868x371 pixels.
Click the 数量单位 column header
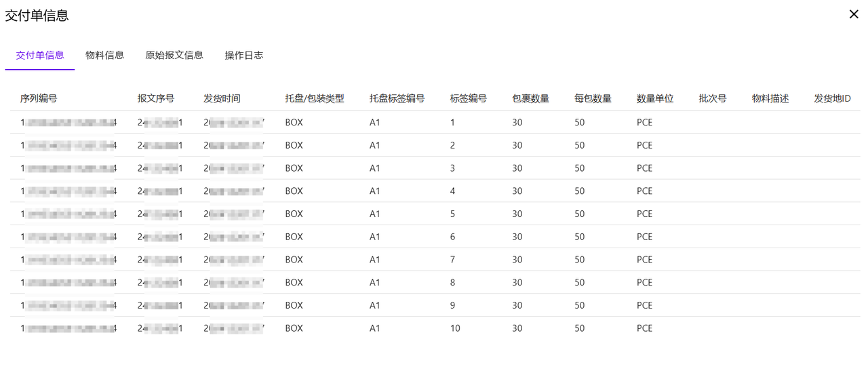(x=655, y=99)
